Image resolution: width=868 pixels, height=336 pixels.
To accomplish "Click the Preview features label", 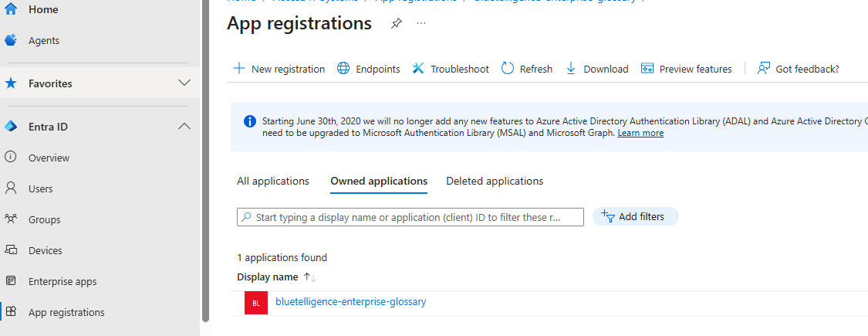I will (x=696, y=70).
